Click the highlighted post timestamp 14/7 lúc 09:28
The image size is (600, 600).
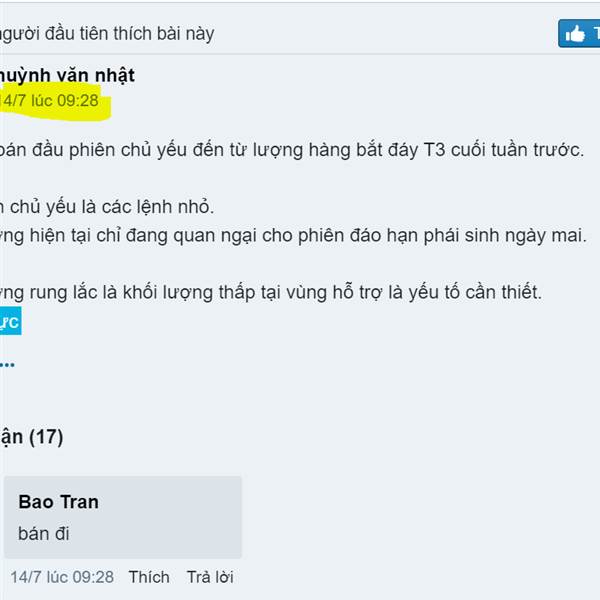(x=50, y=101)
